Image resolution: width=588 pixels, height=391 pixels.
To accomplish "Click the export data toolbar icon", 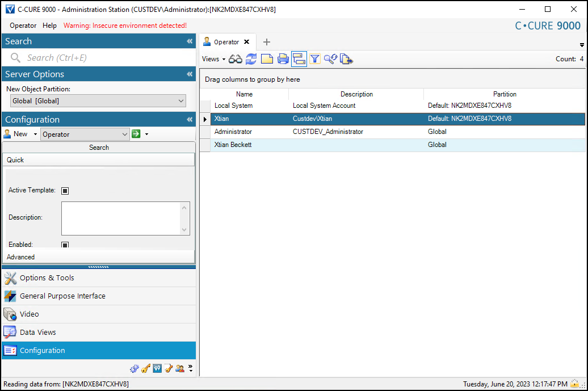I will (347, 58).
